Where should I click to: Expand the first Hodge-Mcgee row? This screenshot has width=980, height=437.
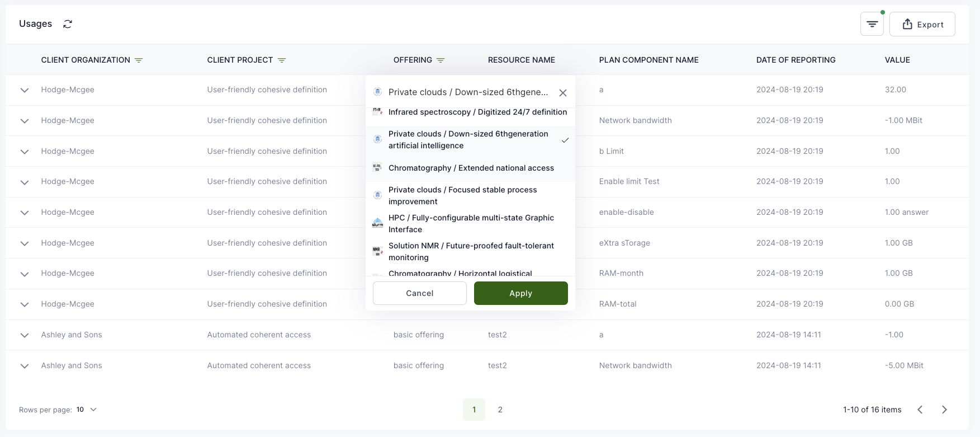tap(25, 90)
